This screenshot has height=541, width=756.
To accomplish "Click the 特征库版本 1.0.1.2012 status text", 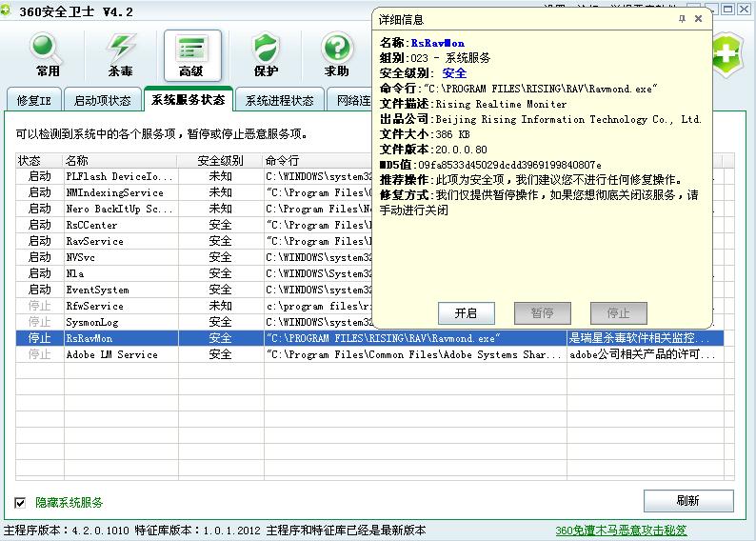I will pyautogui.click(x=198, y=531).
